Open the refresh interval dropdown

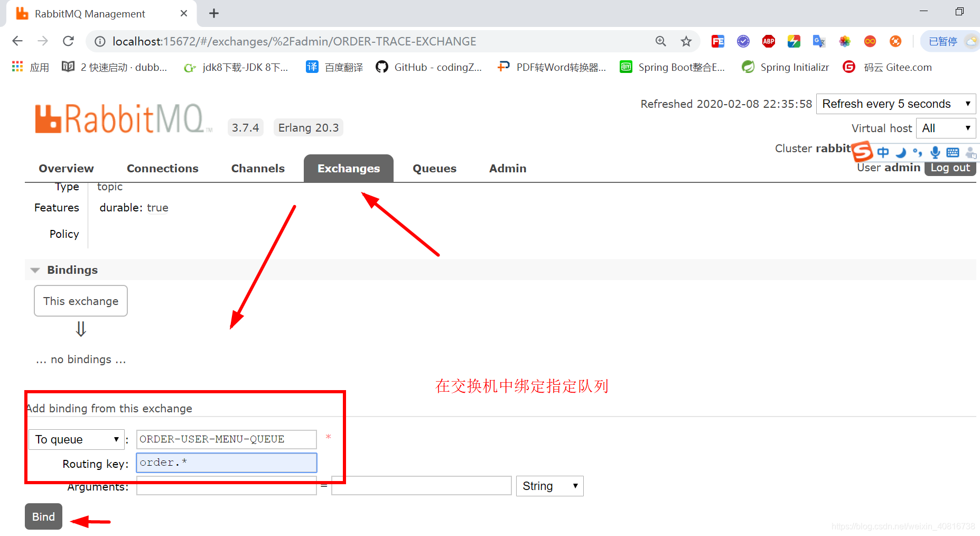pos(896,104)
